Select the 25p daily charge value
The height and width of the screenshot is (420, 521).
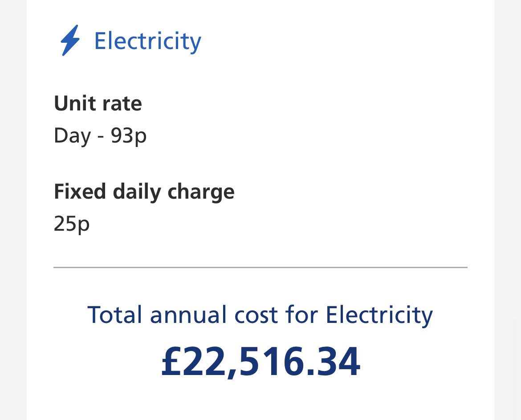tap(72, 224)
